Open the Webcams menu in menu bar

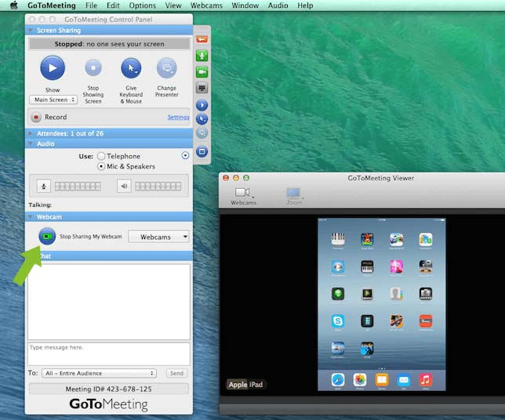pos(206,5)
